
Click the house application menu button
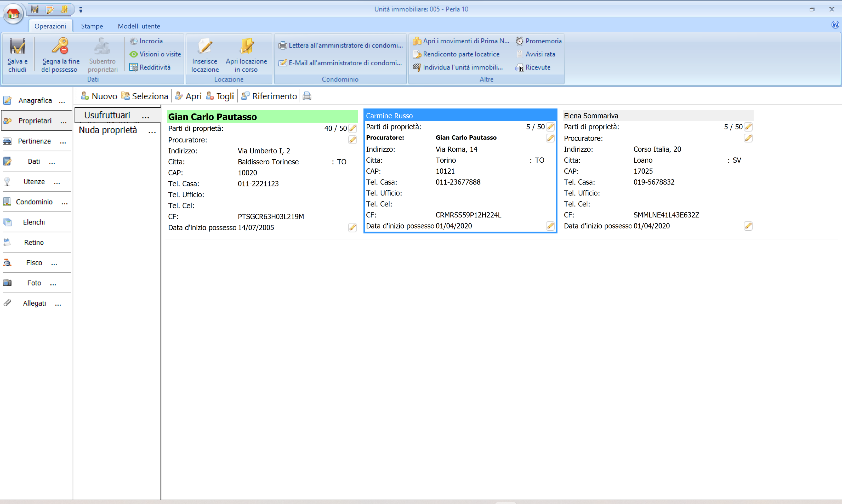tap(13, 14)
